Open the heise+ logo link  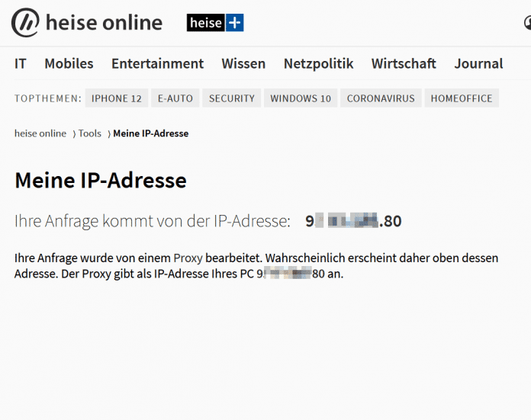215,23
